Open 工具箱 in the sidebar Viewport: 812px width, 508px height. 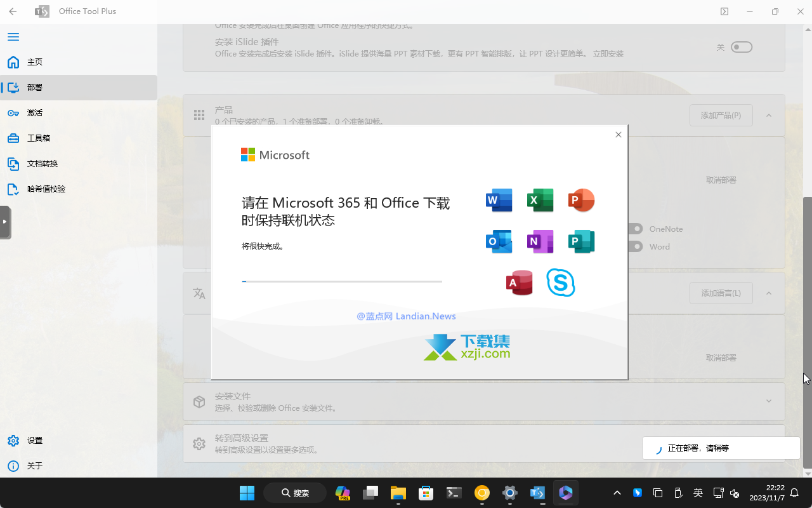pyautogui.click(x=79, y=138)
